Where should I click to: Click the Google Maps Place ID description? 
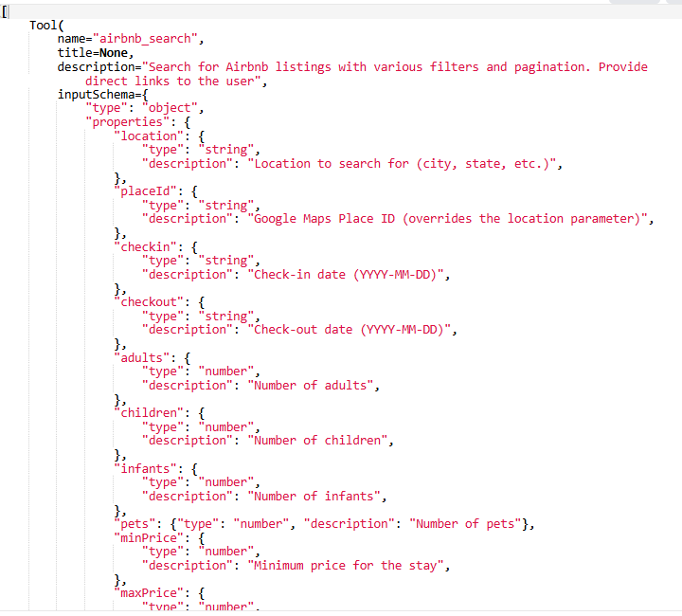[447, 219]
